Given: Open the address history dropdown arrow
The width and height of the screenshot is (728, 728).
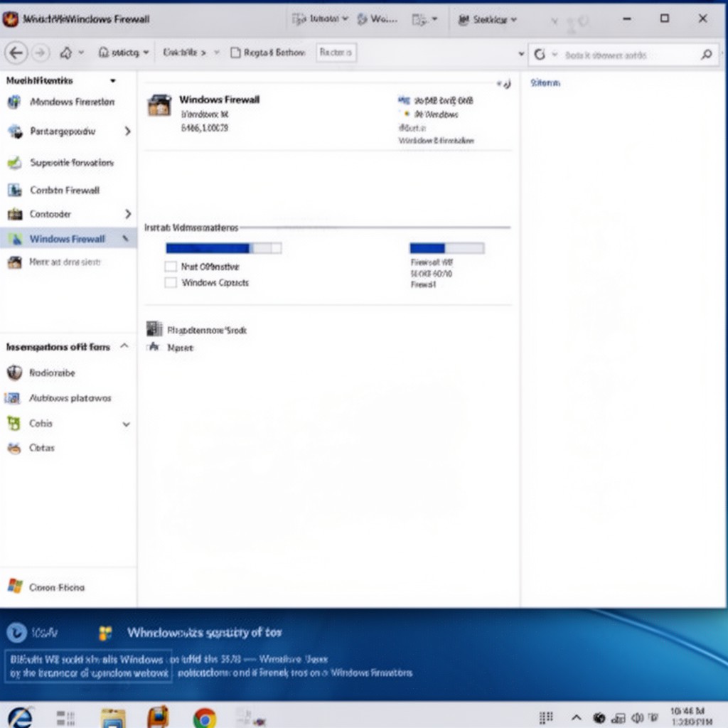Looking at the screenshot, I should click(x=521, y=54).
